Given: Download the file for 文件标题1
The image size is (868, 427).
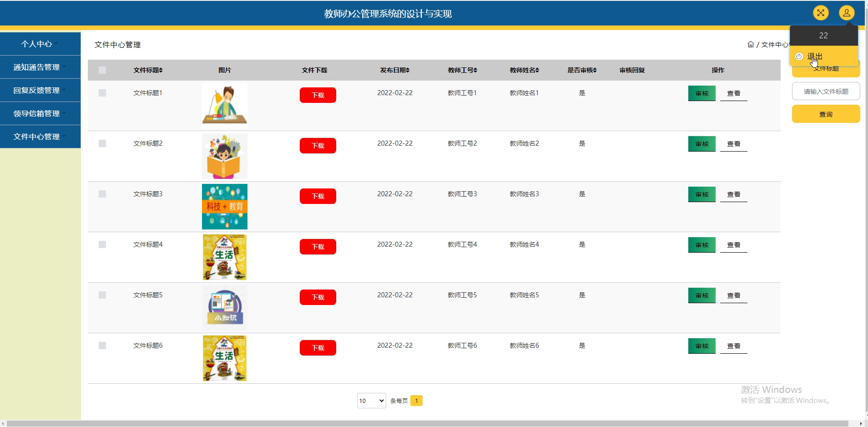Looking at the screenshot, I should 318,95.
